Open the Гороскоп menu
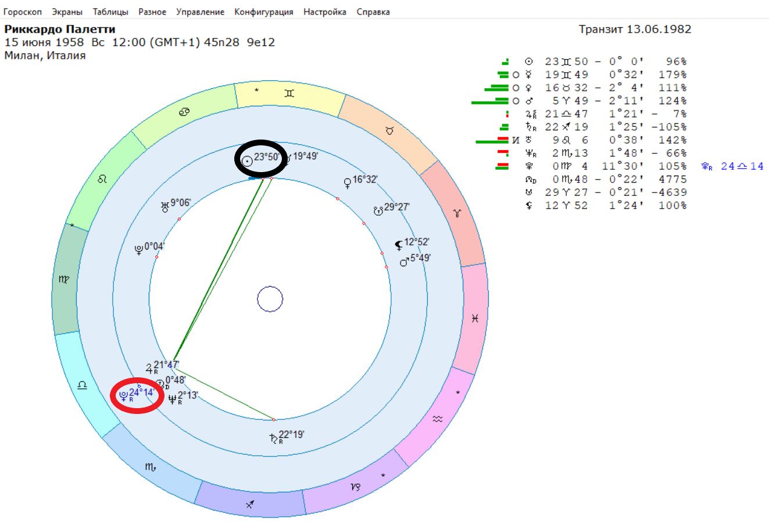The height and width of the screenshot is (532, 769). tap(23, 12)
